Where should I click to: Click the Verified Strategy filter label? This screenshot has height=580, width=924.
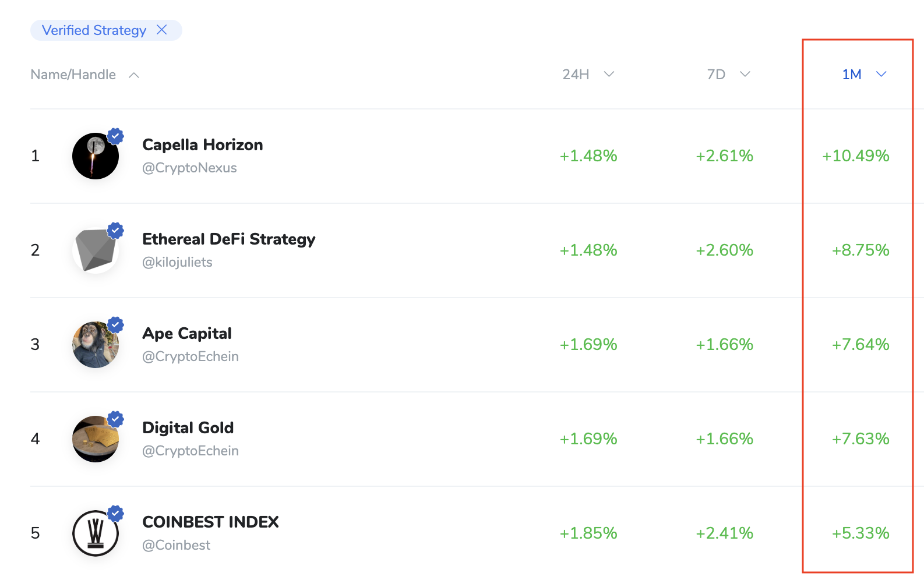(94, 30)
